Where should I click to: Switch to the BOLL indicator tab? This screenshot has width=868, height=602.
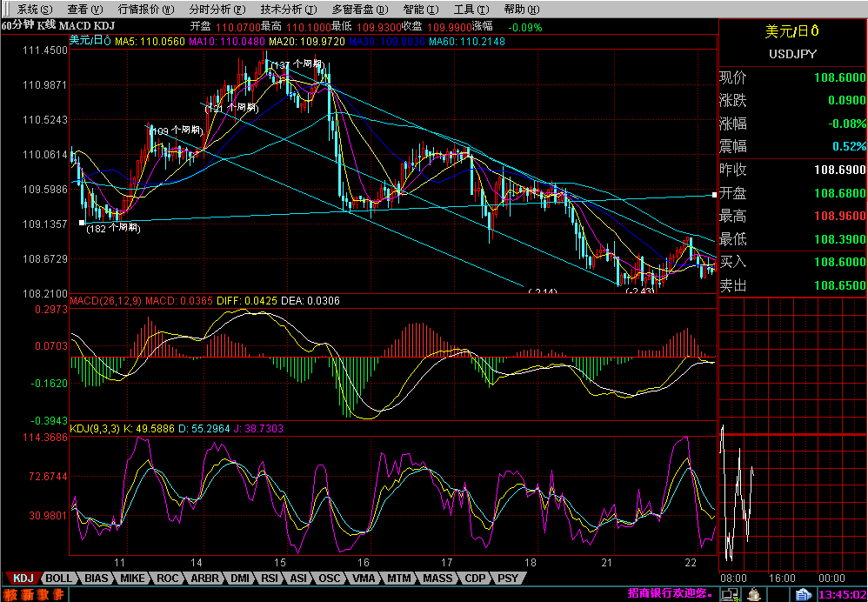(59, 578)
